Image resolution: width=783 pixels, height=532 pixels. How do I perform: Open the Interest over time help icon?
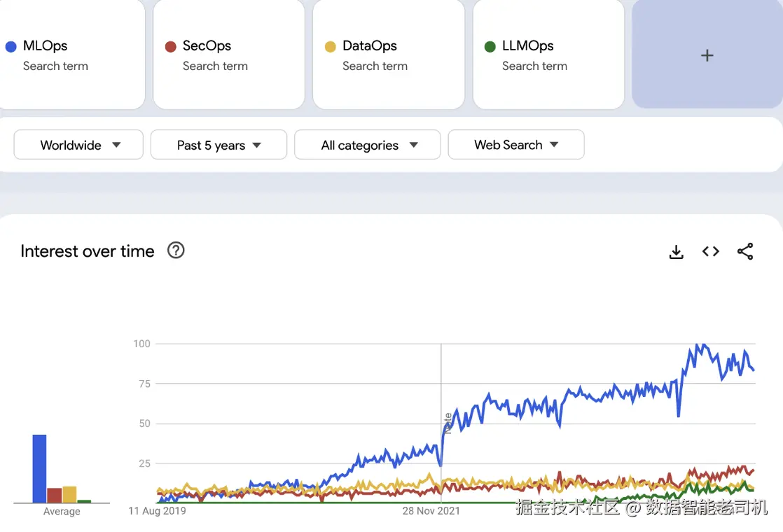tap(176, 251)
